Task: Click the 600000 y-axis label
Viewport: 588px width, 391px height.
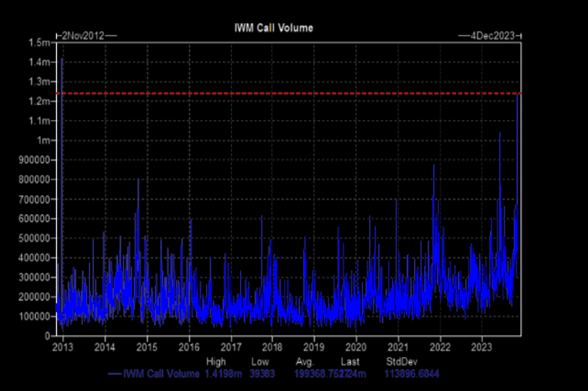Action: pyautogui.click(x=34, y=218)
